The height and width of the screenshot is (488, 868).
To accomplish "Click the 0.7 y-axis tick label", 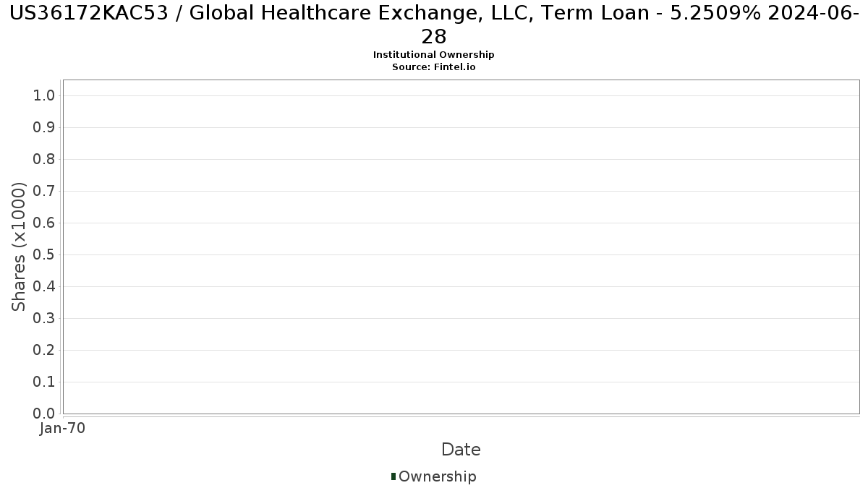I will (x=44, y=192).
